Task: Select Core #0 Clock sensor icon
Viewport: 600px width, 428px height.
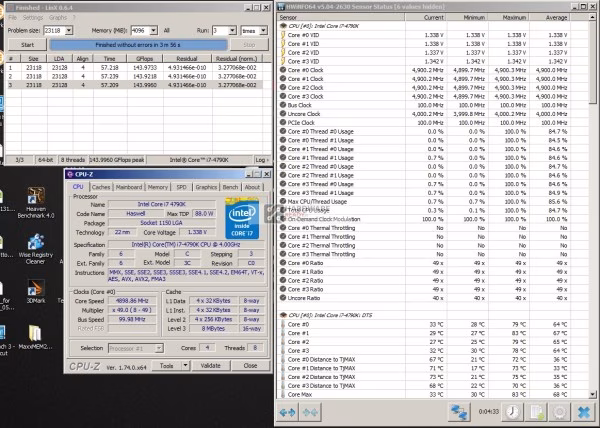Action: [283, 70]
